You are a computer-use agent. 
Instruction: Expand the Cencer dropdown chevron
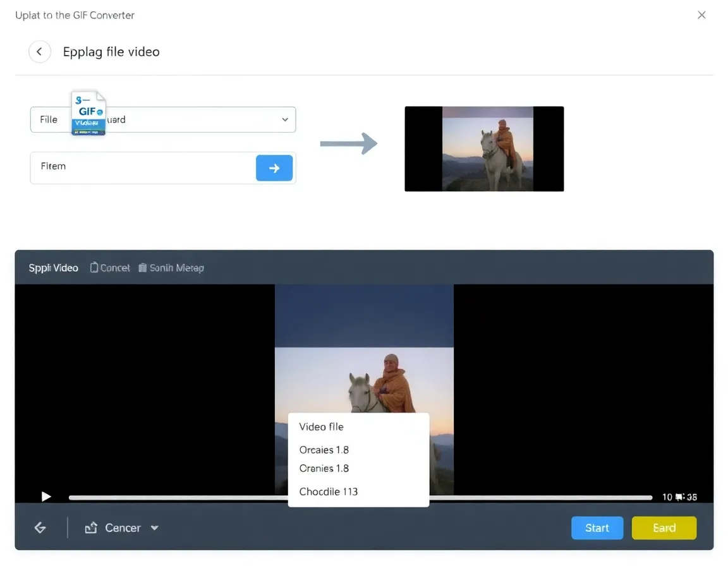[x=155, y=527]
